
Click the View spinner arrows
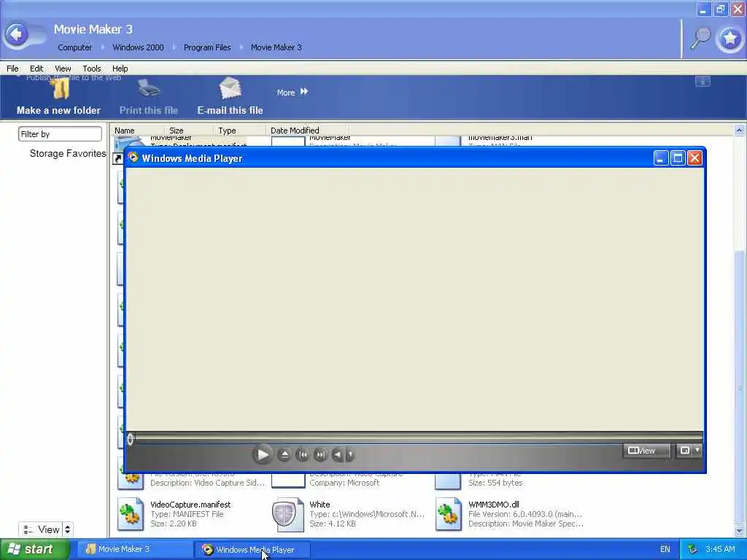(68, 529)
